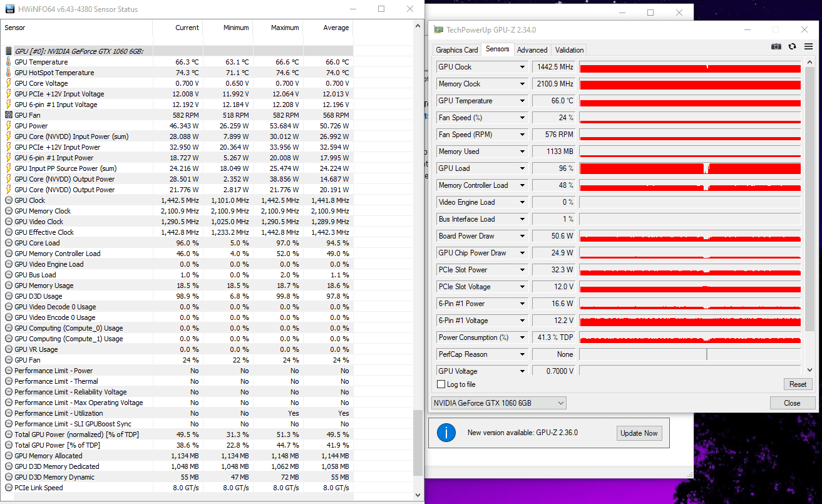The height and width of the screenshot is (504, 822).
Task: Open the Bus Interface Load sensor dropdown
Action: point(522,219)
